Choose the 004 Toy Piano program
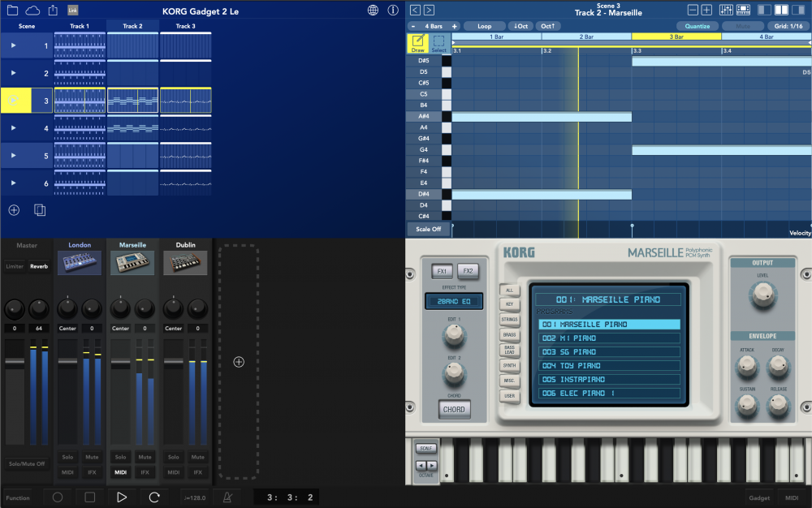Screen dimensions: 812x508 pyautogui.click(x=609, y=366)
